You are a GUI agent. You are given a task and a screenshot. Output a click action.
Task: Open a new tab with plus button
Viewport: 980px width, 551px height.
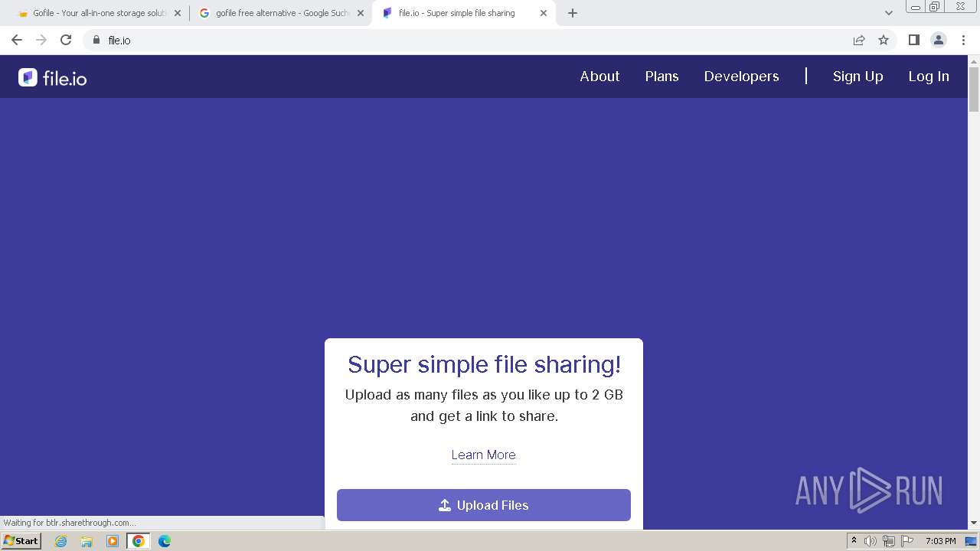[573, 13]
